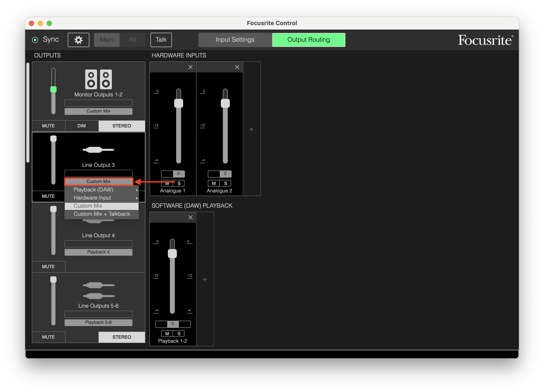The height and width of the screenshot is (392, 544).
Task: Click the Line Outputs 5-6 double jack icon
Action: 99,290
